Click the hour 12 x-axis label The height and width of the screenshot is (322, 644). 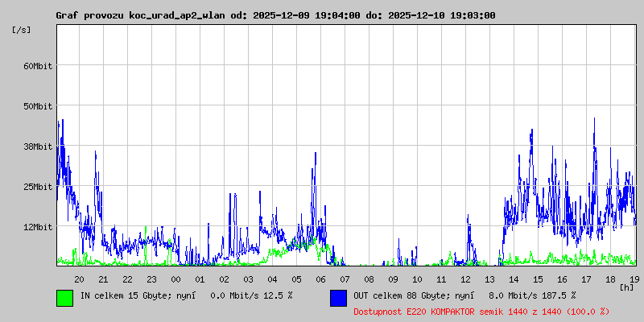(466, 279)
